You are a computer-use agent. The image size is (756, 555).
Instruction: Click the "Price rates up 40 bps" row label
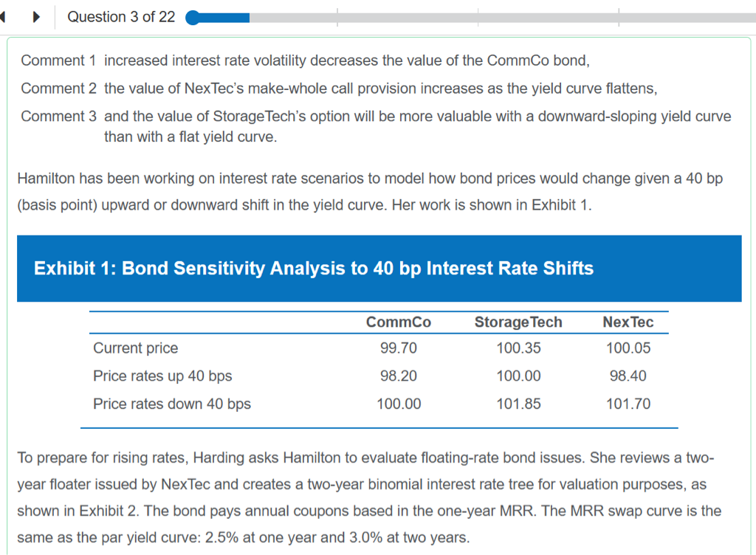coord(162,376)
